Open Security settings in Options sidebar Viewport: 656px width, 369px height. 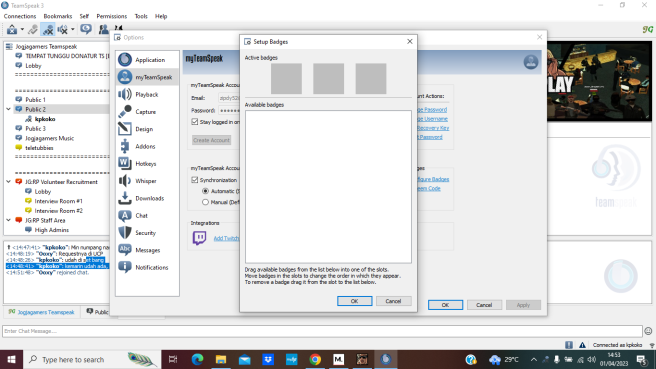[147, 233]
